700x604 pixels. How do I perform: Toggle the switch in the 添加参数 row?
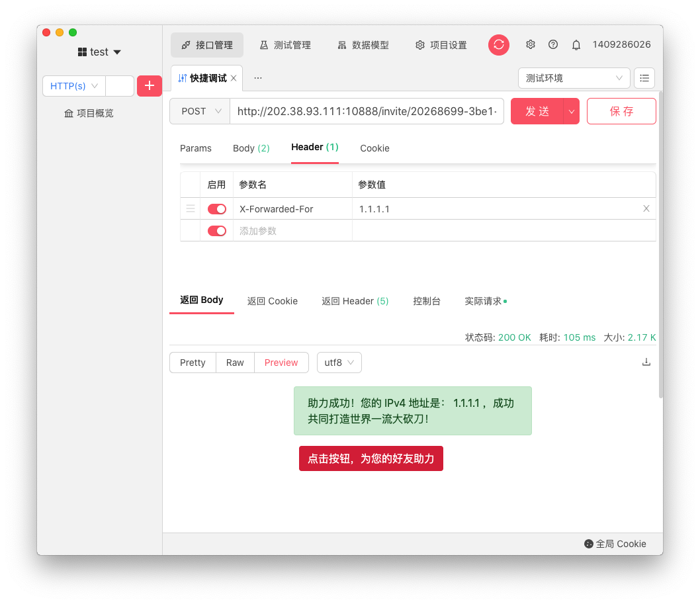217,231
